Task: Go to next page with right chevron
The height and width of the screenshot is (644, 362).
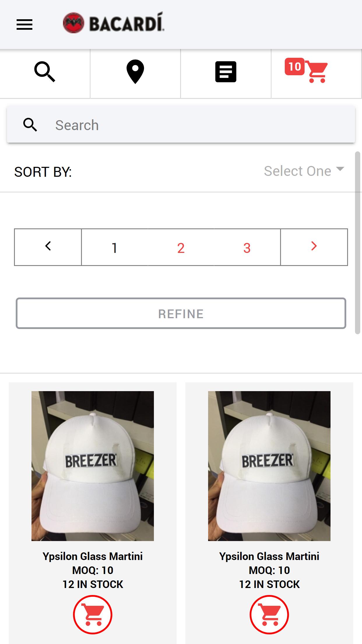Action: [x=314, y=247]
